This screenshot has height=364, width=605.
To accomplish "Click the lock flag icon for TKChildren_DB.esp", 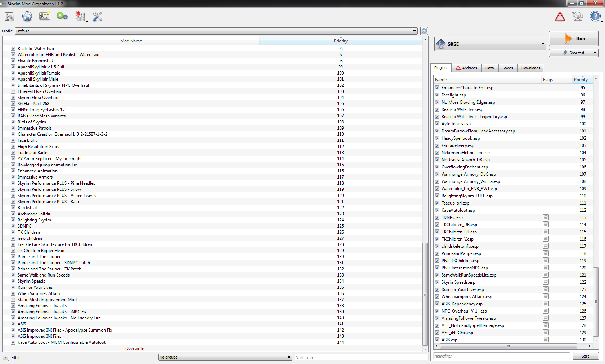I will click(x=546, y=224).
